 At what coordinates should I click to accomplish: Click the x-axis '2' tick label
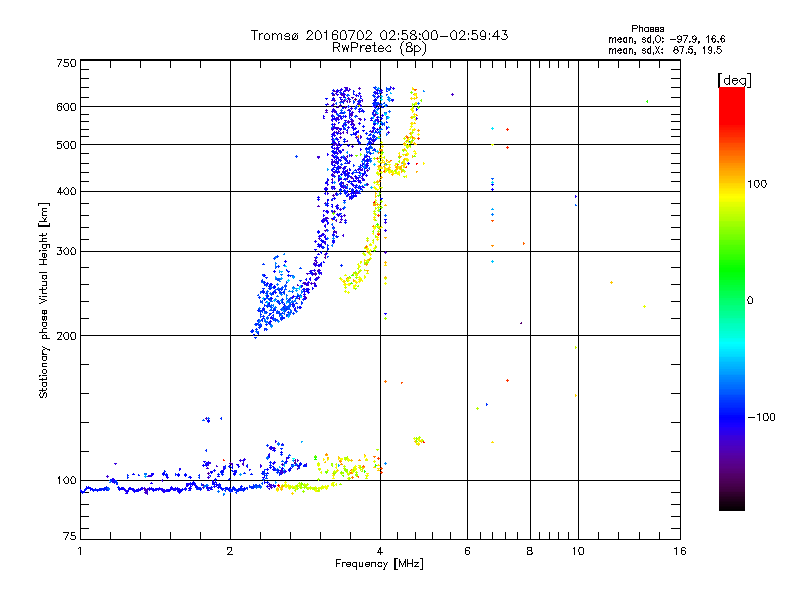[230, 551]
